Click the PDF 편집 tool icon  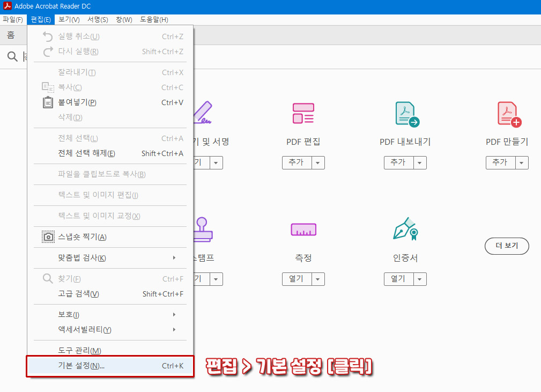click(x=303, y=113)
